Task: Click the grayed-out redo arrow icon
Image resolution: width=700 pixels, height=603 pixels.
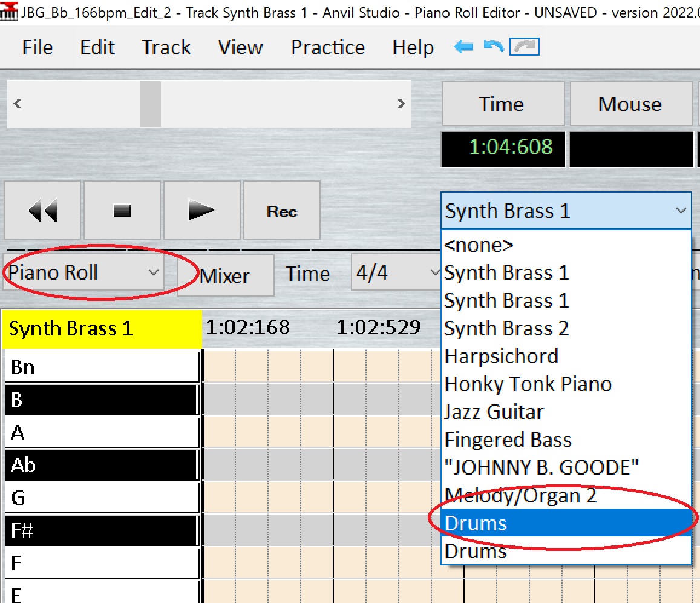Action: click(x=523, y=46)
